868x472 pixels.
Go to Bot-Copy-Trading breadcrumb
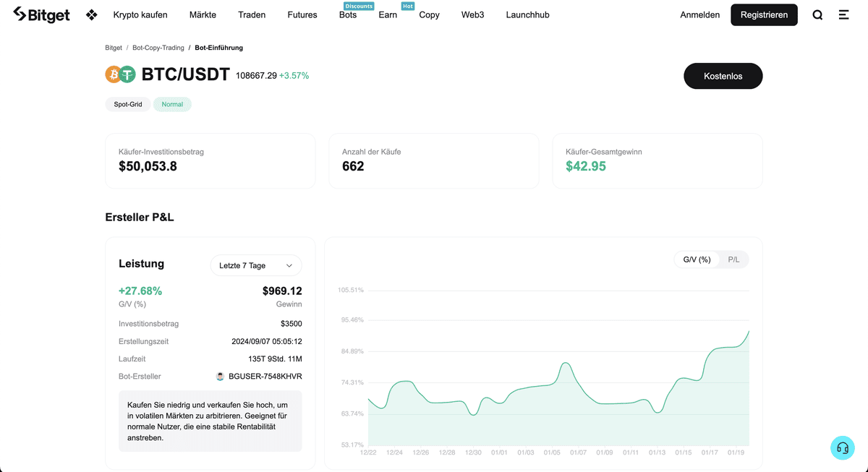[x=158, y=48]
